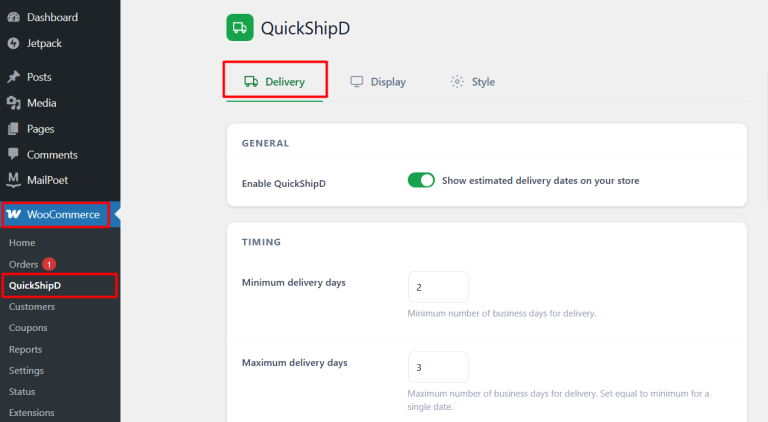Switch to the Delivery tab
The width and height of the screenshot is (768, 422).
coord(275,81)
